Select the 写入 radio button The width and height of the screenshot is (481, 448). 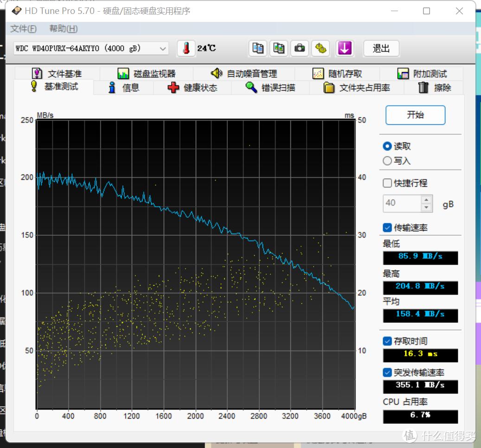click(x=387, y=161)
